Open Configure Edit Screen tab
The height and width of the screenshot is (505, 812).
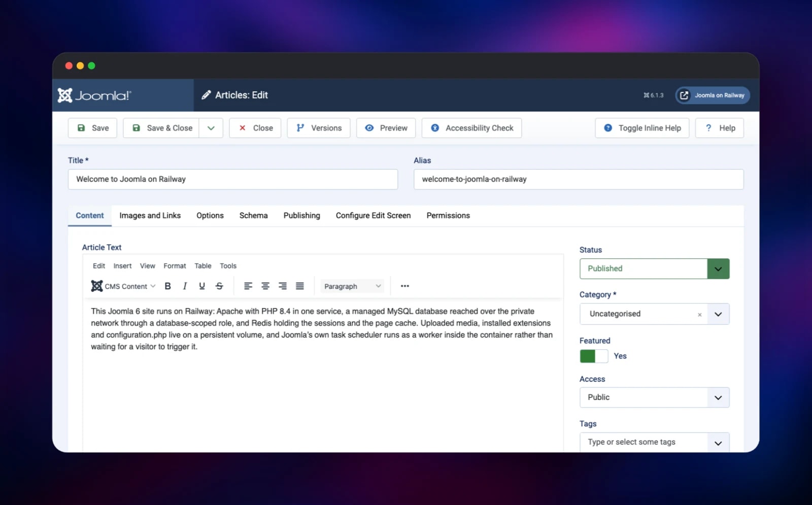pyautogui.click(x=374, y=216)
